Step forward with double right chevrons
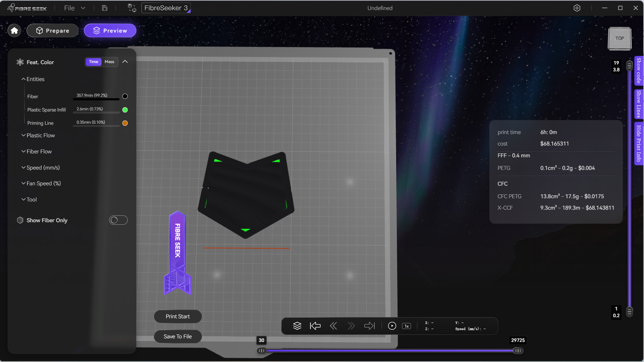The image size is (644, 362). [351, 326]
